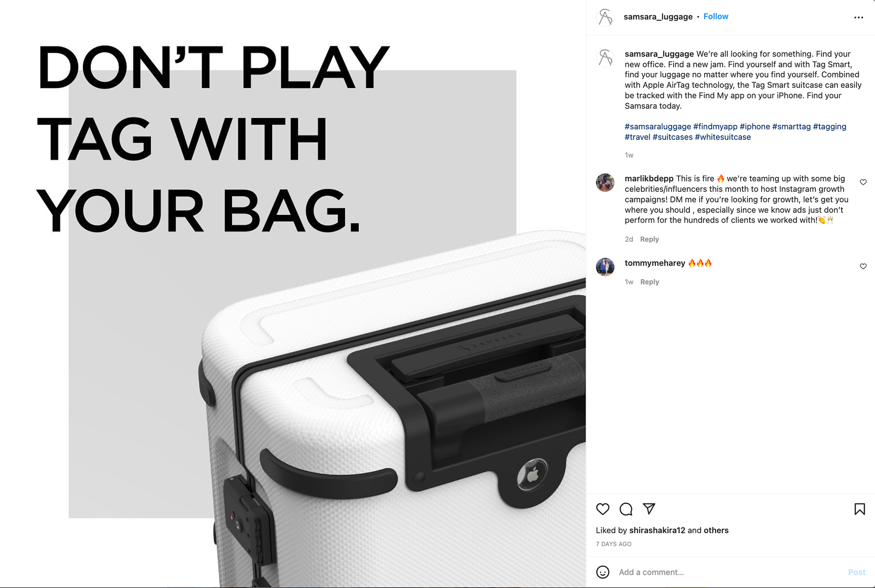The image size is (875, 588).
Task: Save post with the bookmark icon
Action: click(x=860, y=509)
